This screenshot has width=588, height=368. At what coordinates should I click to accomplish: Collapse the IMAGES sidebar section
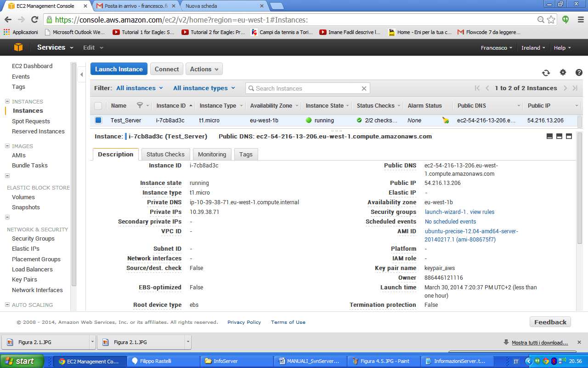[x=7, y=146]
